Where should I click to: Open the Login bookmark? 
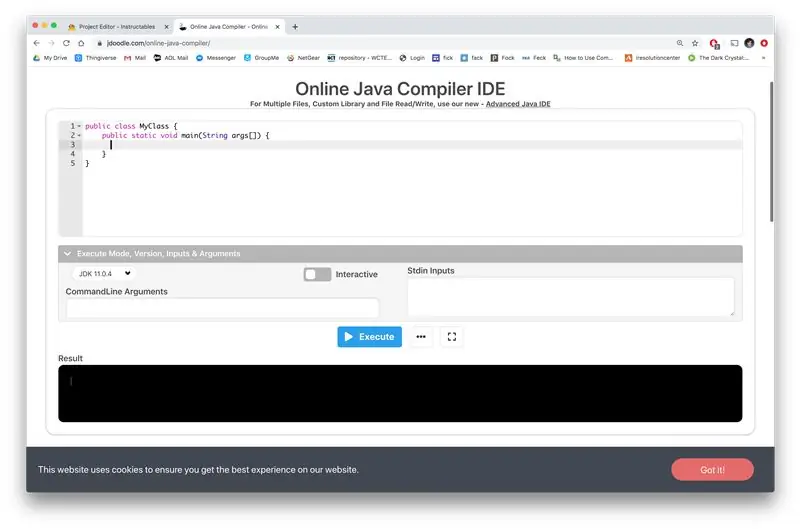(412, 58)
